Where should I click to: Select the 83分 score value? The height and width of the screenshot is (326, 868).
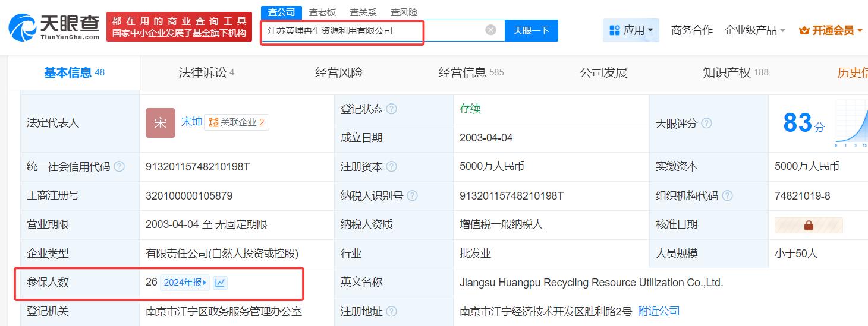pos(804,123)
